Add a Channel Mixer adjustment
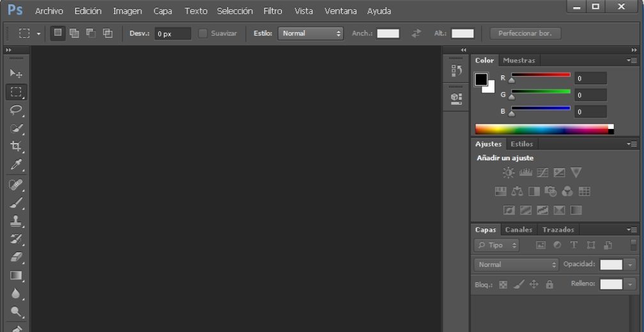The height and width of the screenshot is (332, 644). tap(567, 192)
